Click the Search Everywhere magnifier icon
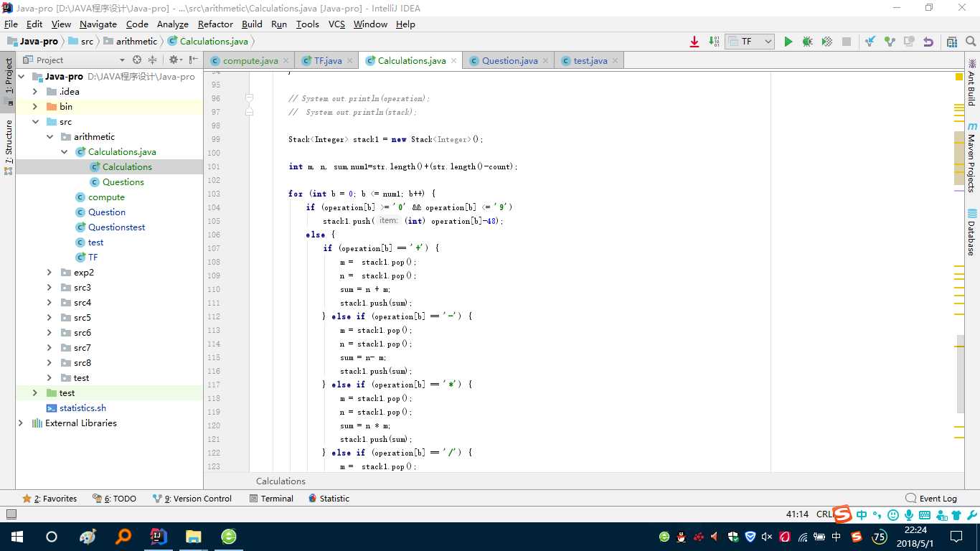The width and height of the screenshot is (980, 551). pyautogui.click(x=971, y=42)
